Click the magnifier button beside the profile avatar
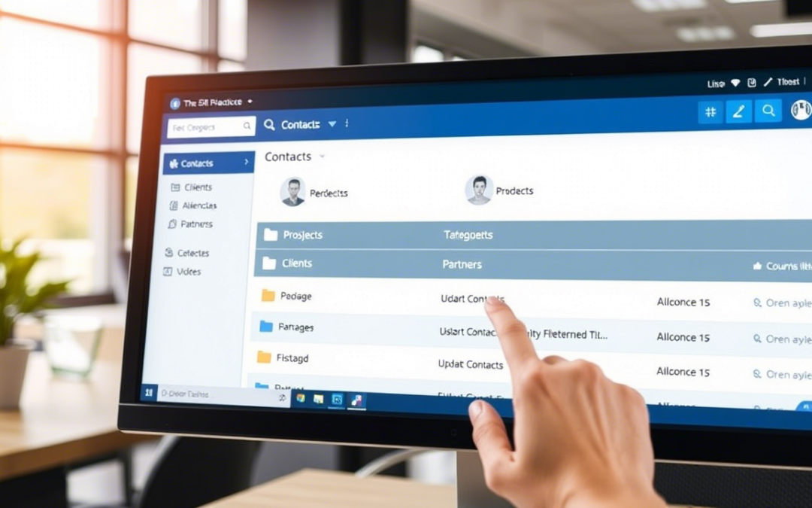This screenshot has width=812, height=508. (768, 111)
